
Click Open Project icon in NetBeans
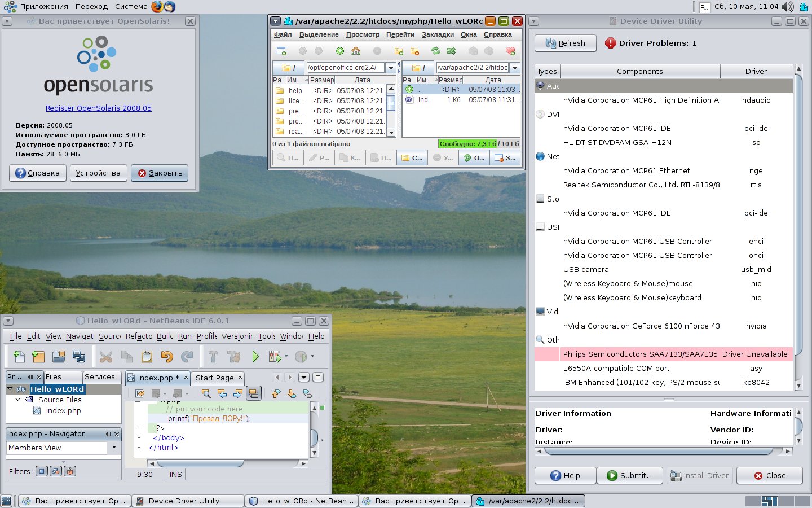coord(59,356)
